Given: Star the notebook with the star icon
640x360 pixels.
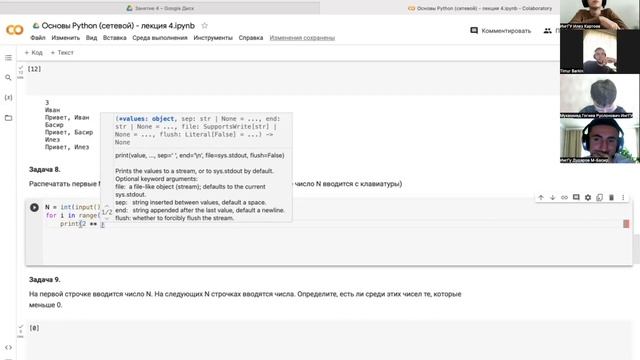Looking at the screenshot, I should (x=204, y=26).
